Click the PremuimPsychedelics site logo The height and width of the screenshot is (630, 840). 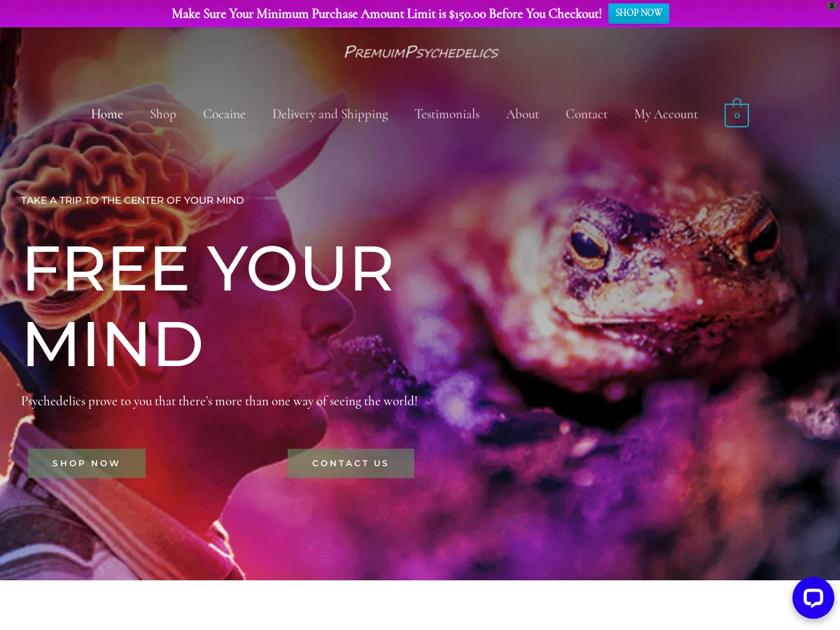click(x=421, y=52)
